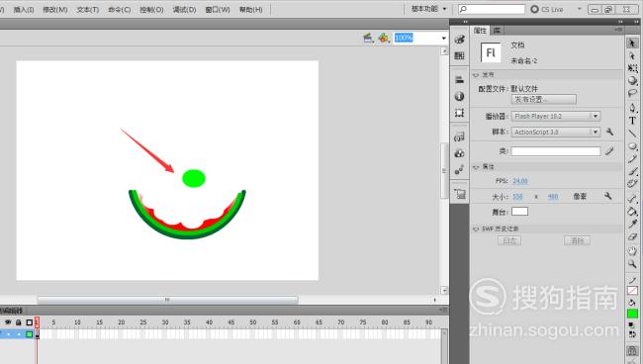Click the 发布设置 publish settings button
643x364 pixels.
tap(543, 99)
